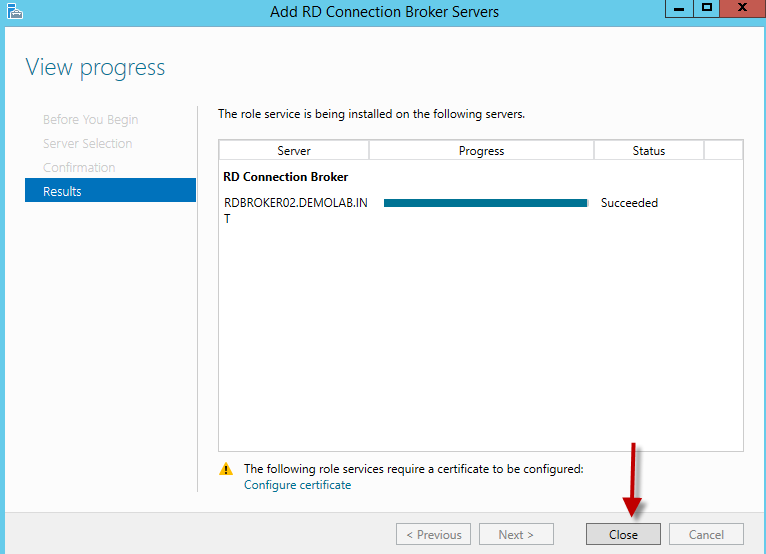Select the RDBROKER02.DEMOLAB.INT server entry
766x554 pixels.
point(295,204)
